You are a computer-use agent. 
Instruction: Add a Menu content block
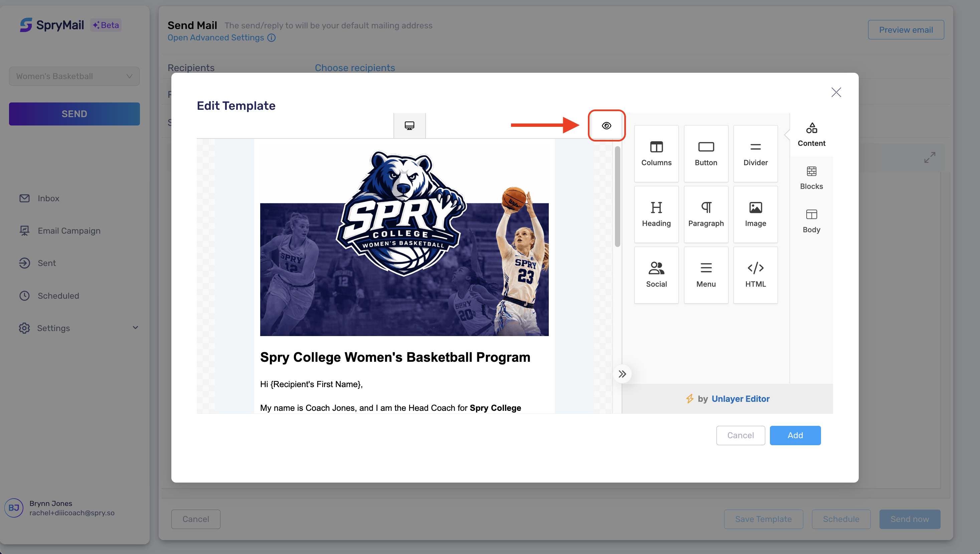point(706,275)
